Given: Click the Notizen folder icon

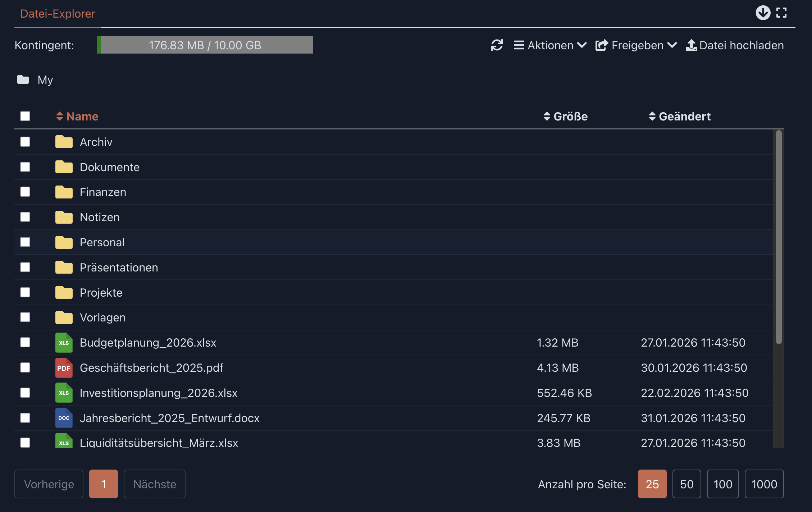Looking at the screenshot, I should (x=64, y=217).
